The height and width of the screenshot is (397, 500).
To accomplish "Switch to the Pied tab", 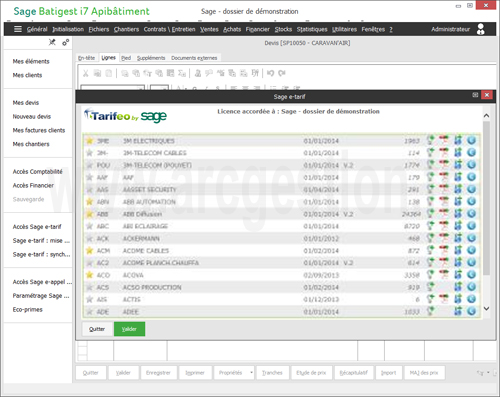I will (126, 58).
